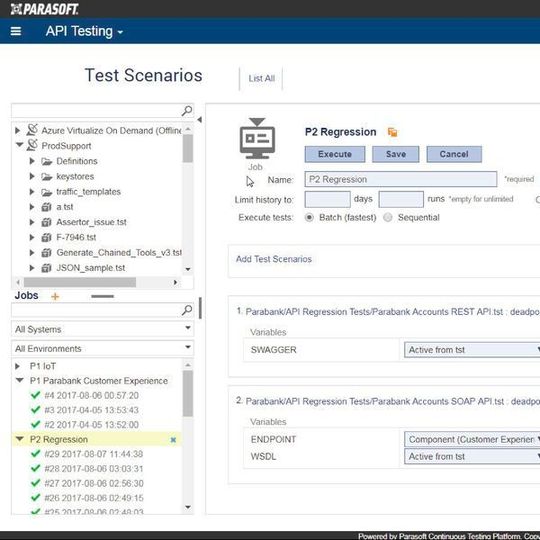Collapse the left panel arrow
This screenshot has height=540, width=540.
[199, 120]
